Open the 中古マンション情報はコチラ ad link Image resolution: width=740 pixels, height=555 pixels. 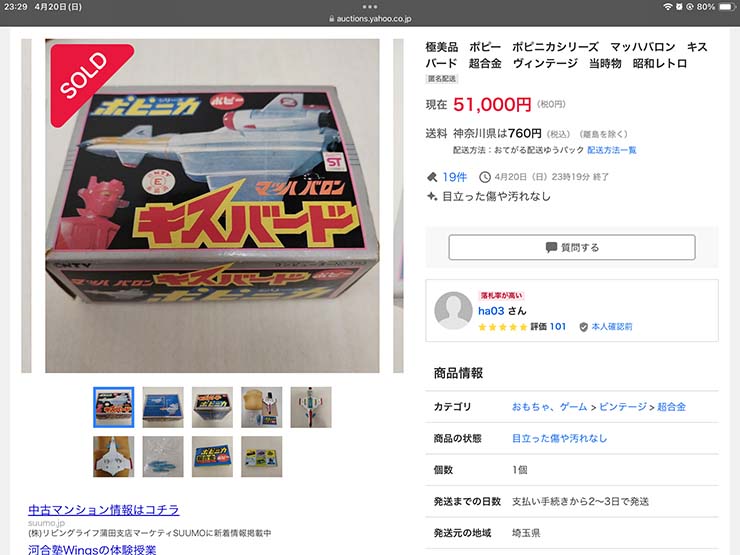coord(104,510)
